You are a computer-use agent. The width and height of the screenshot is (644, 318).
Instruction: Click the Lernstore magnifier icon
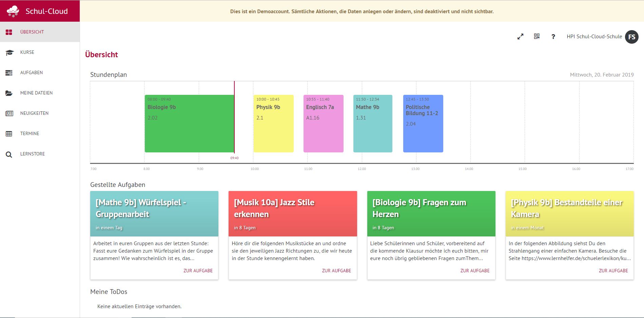pyautogui.click(x=9, y=154)
